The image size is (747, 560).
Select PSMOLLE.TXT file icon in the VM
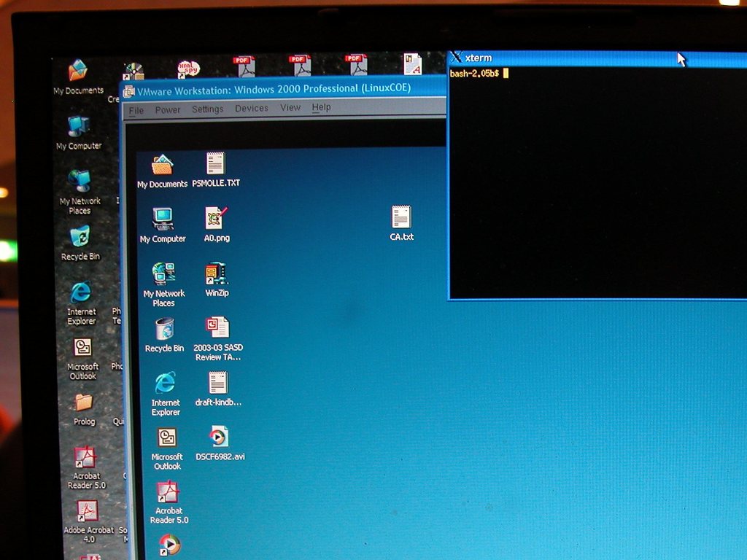point(215,163)
